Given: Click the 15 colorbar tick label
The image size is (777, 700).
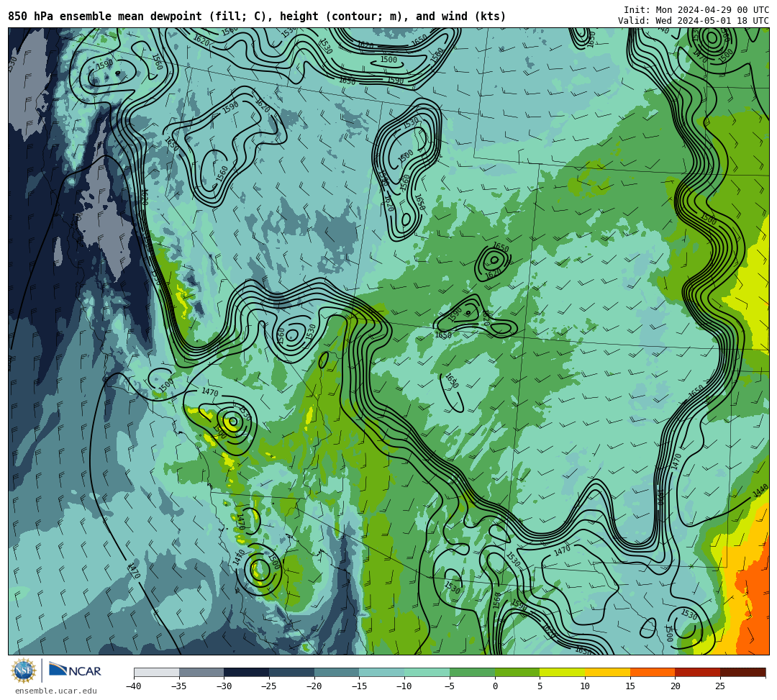Looking at the screenshot, I should [630, 686].
